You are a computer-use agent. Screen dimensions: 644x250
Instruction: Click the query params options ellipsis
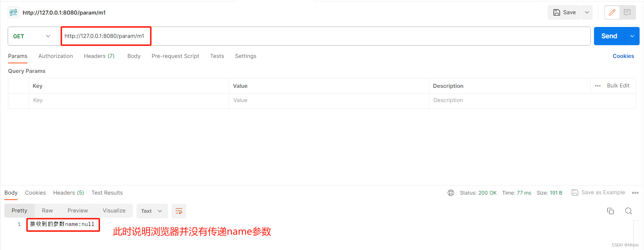pos(598,86)
